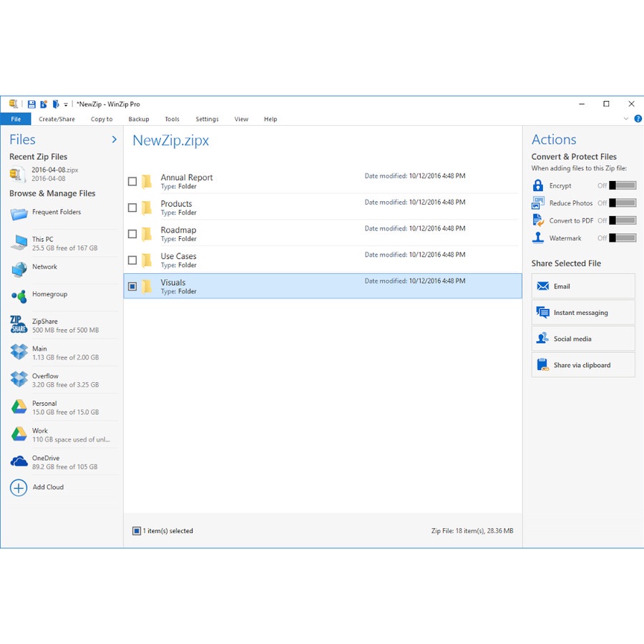
Task: Open the File menu tab
Action: (16, 119)
